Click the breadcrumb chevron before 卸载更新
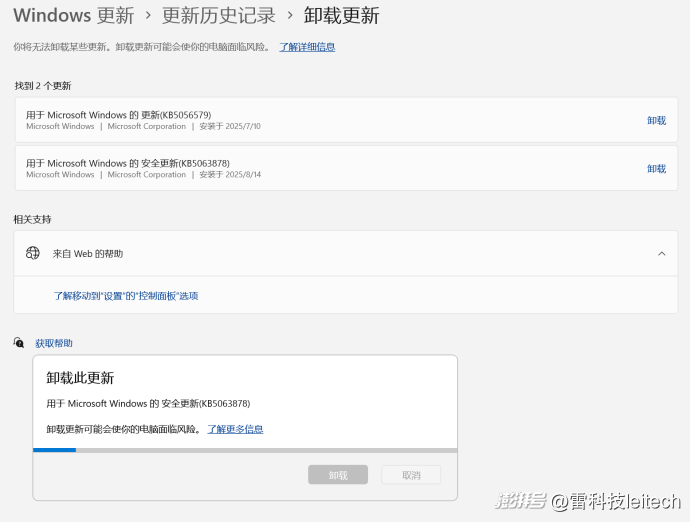 coord(290,15)
